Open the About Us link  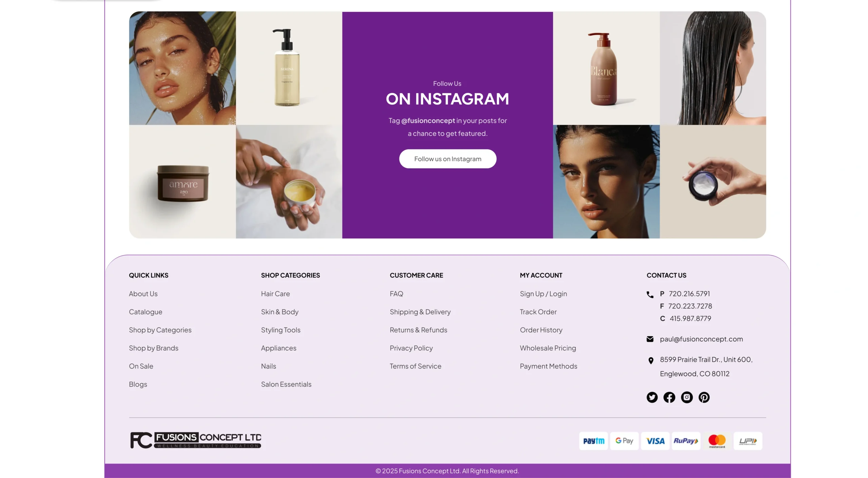tap(143, 294)
